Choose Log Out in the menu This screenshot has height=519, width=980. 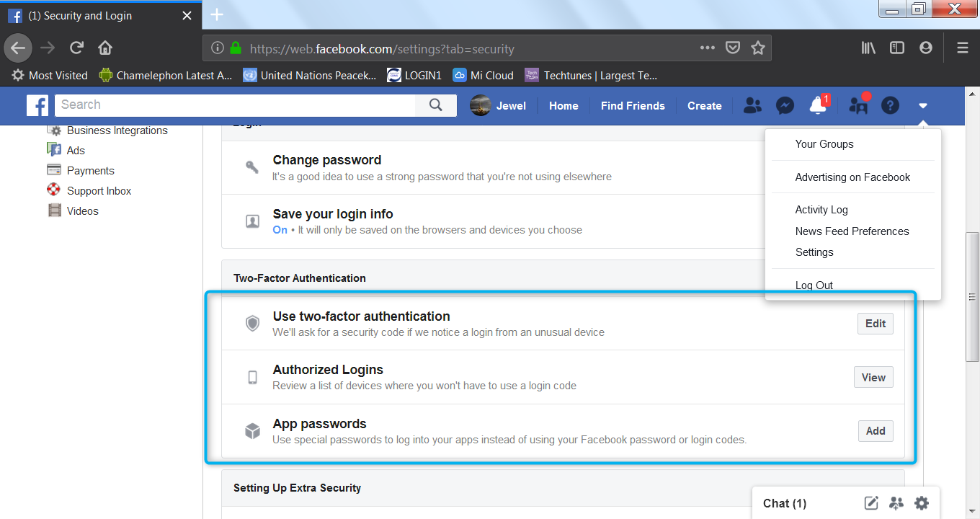coord(814,285)
